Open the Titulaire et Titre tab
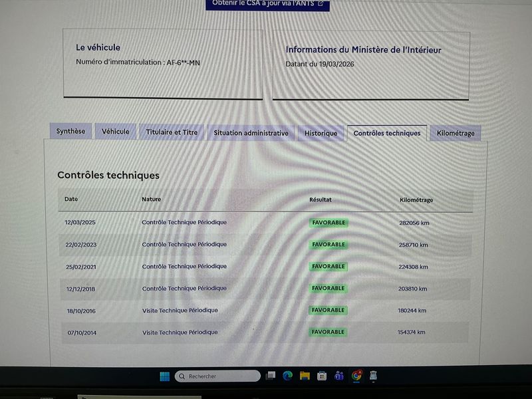Viewport: 532px width, 399px height. 172,132
